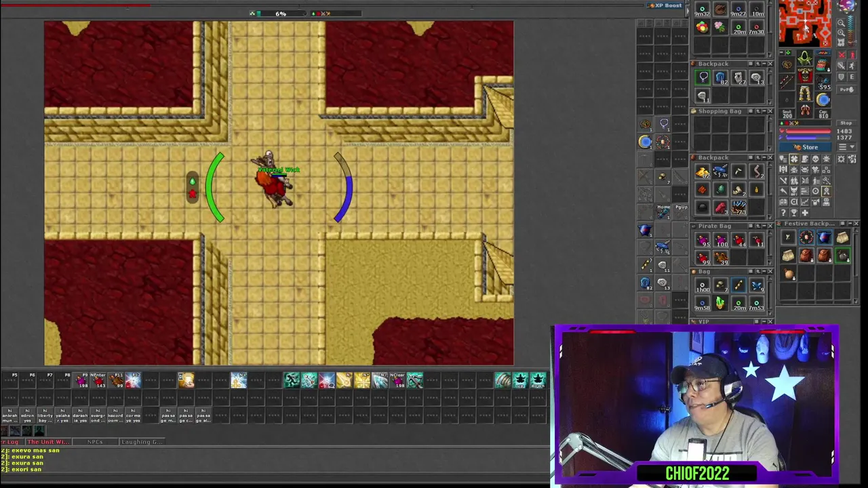Click the white plus icon beside the trophy

[x=804, y=213]
